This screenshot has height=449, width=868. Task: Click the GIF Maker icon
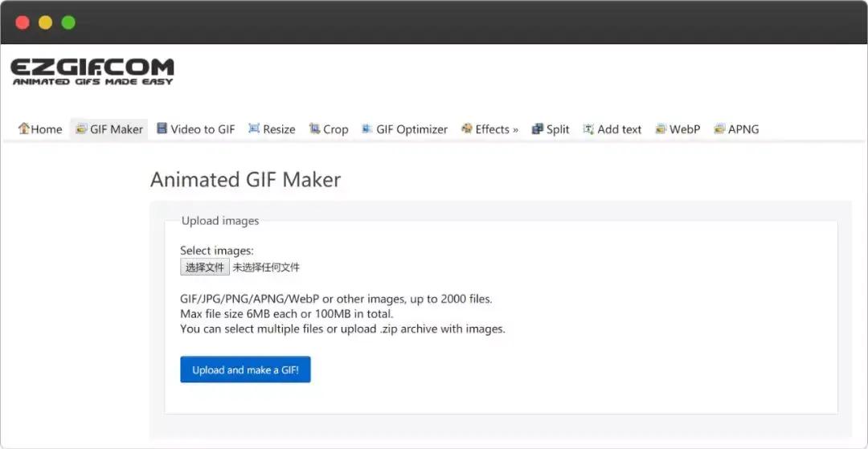click(81, 129)
